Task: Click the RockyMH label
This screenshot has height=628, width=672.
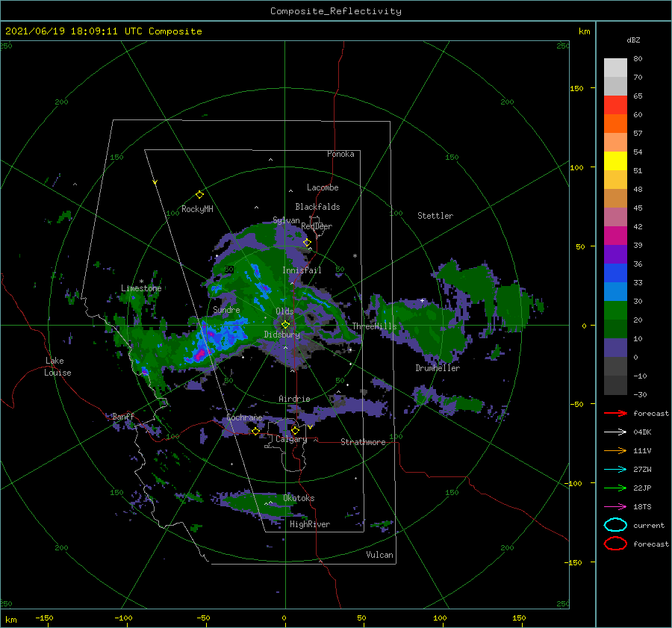Action: pos(197,209)
